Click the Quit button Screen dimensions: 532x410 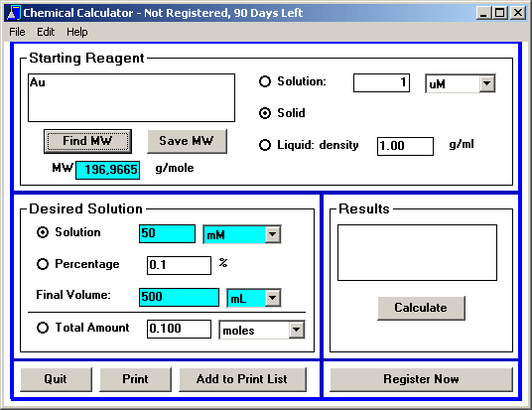point(56,379)
